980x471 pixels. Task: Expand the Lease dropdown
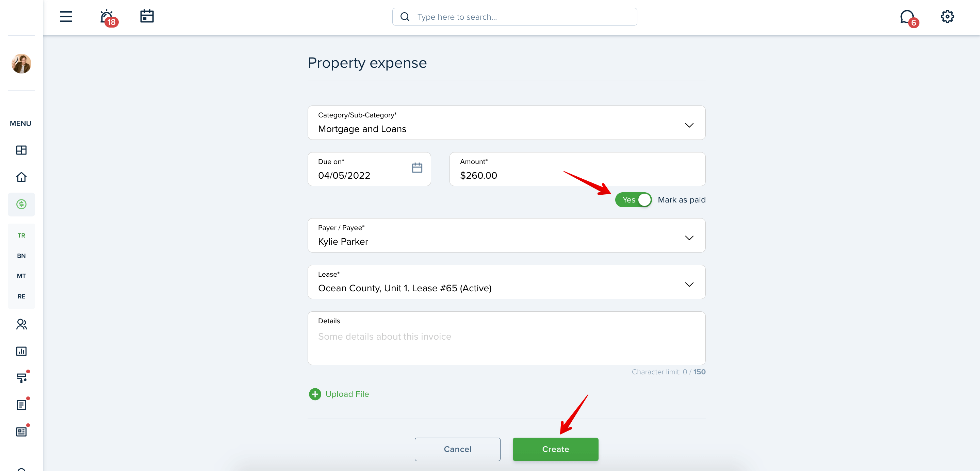pyautogui.click(x=506, y=282)
